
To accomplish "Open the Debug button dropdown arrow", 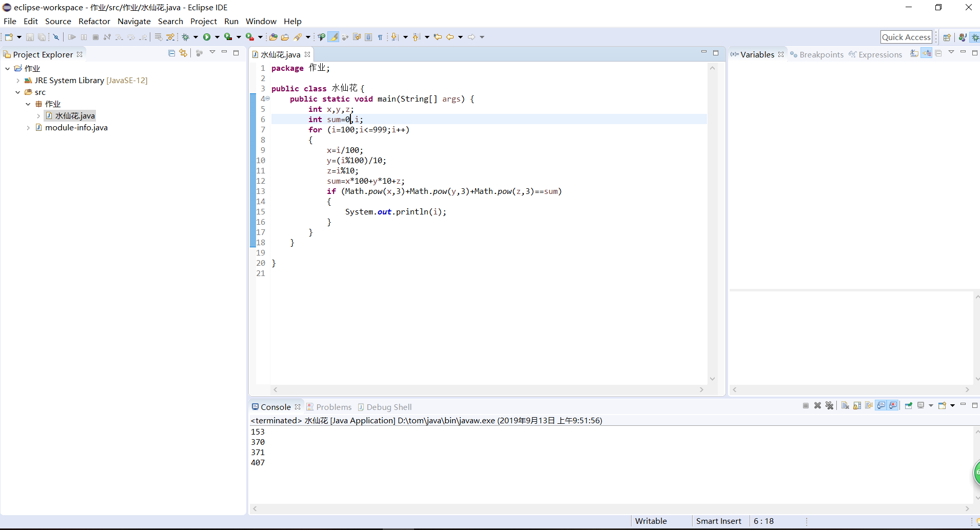I will coord(195,37).
